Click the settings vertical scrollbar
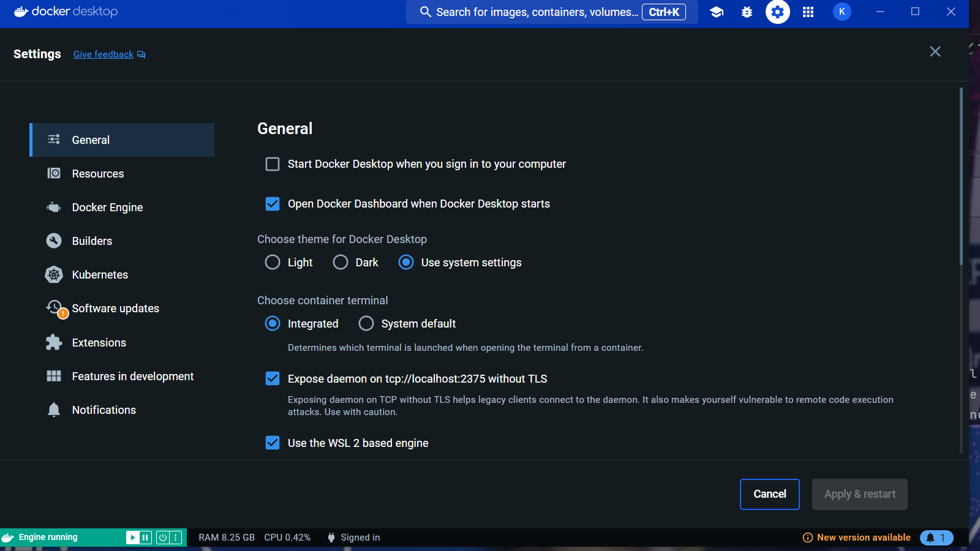 [x=961, y=176]
